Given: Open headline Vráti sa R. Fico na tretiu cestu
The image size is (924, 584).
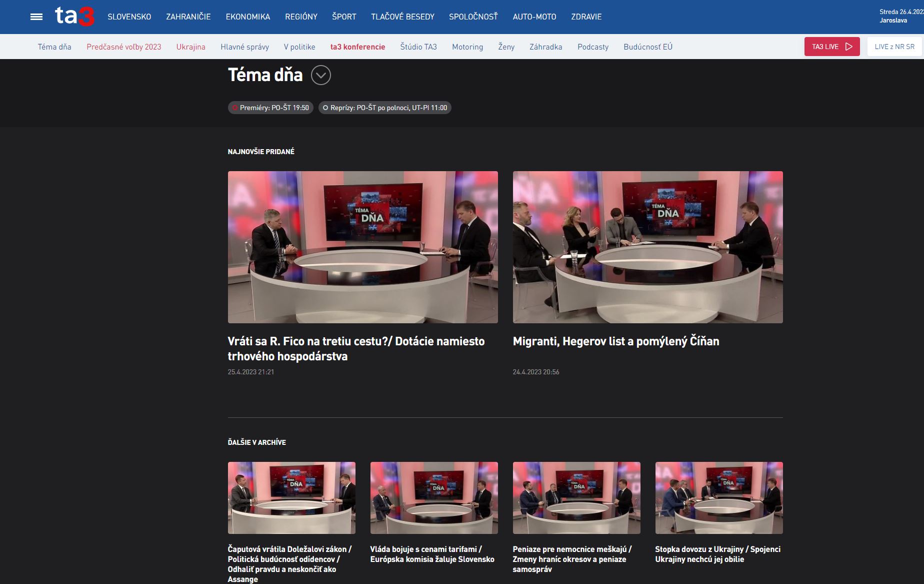Looking at the screenshot, I should pos(356,349).
